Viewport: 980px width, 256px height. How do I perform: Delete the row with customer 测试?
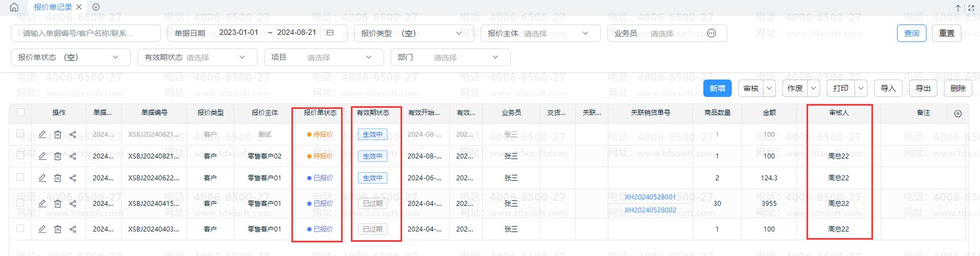(57, 134)
